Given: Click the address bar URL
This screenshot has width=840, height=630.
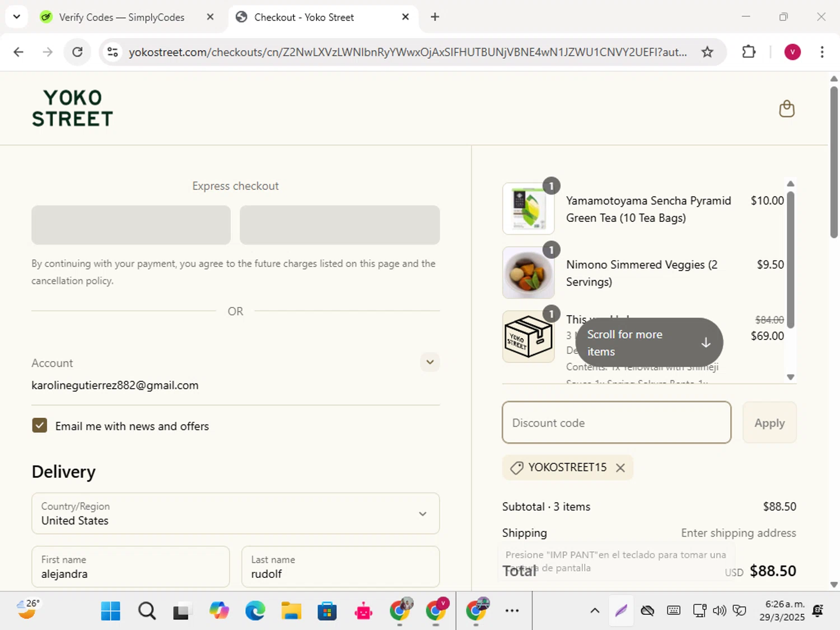Looking at the screenshot, I should pos(407,52).
